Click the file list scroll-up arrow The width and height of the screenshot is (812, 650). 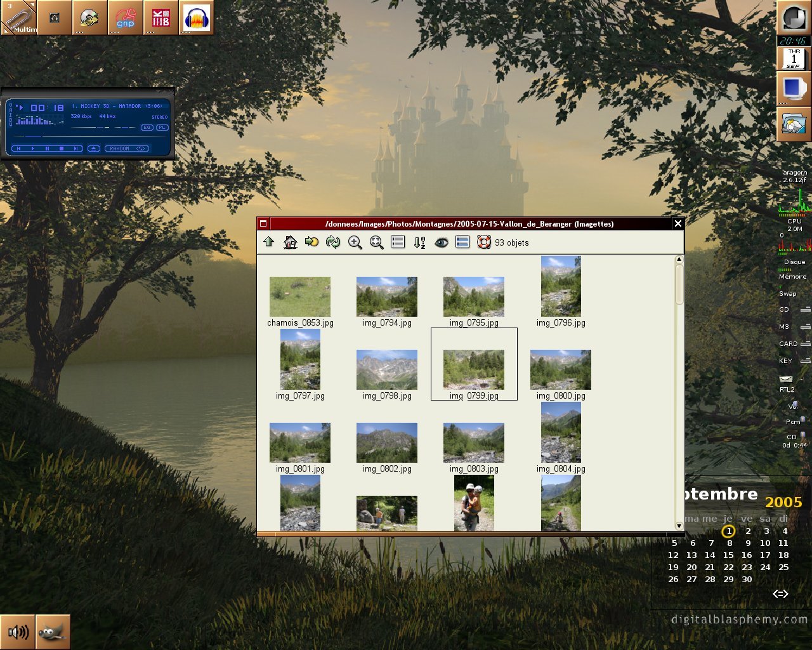point(679,259)
